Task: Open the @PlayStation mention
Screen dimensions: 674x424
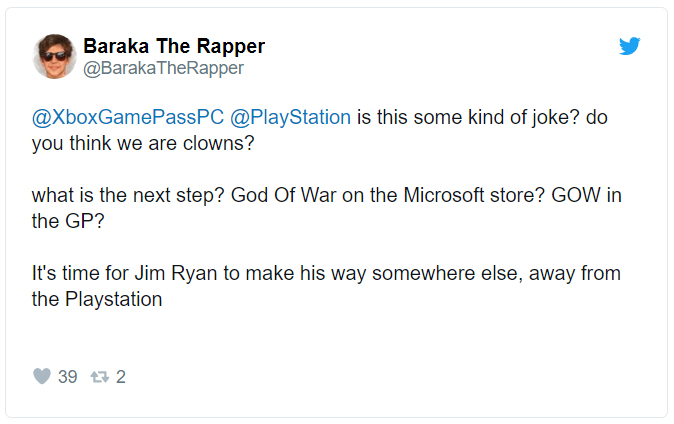Action: pos(291,117)
